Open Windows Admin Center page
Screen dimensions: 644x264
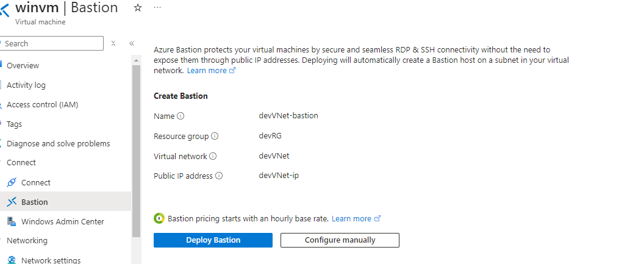pyautogui.click(x=62, y=221)
